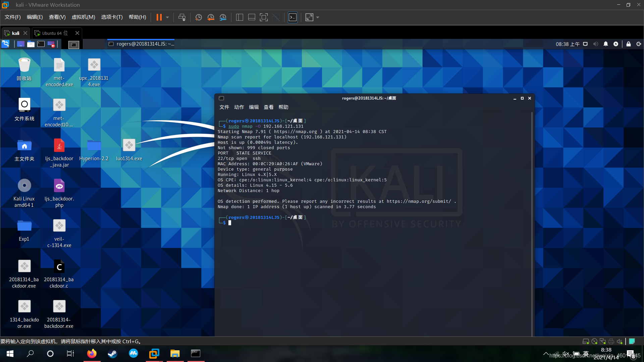Image resolution: width=644 pixels, height=362 pixels.
Task: Launch terminal emulator from Kali panel
Action: tap(41, 44)
